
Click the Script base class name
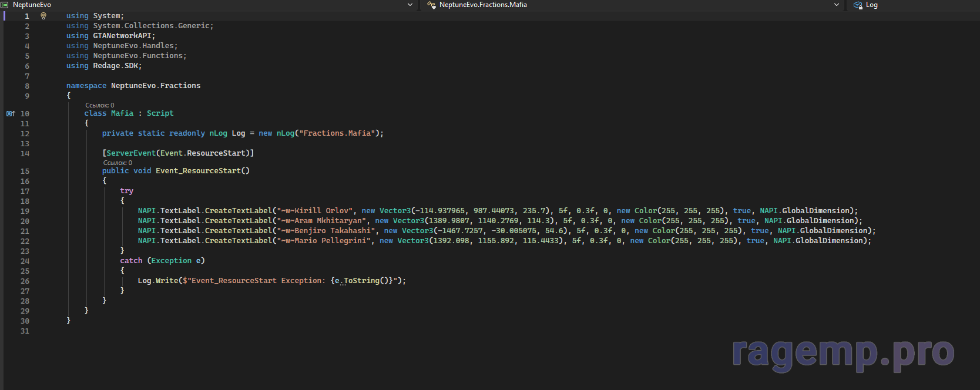[x=160, y=113]
